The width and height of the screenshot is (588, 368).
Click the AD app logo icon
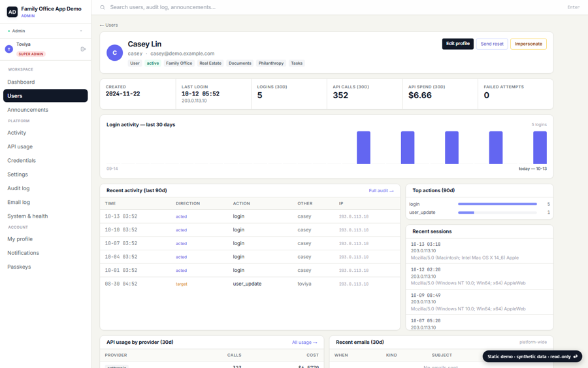coord(12,12)
